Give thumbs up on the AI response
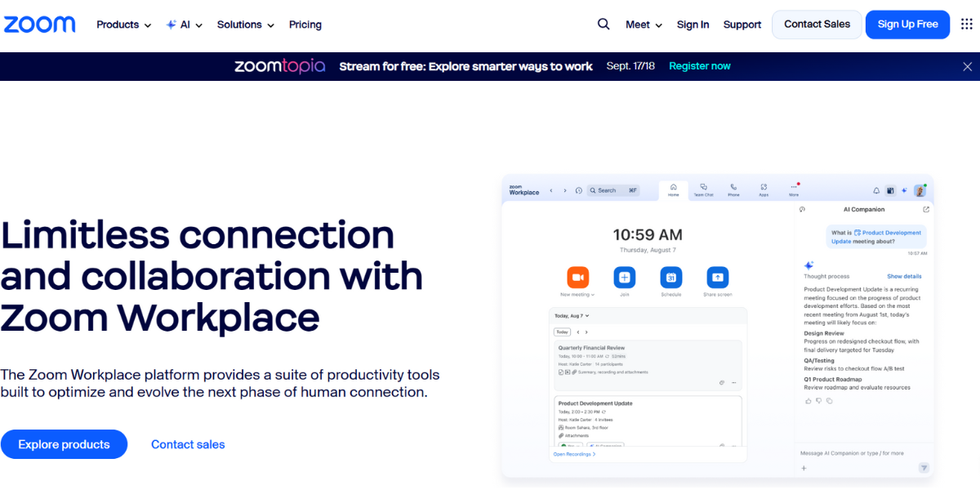980x490 pixels. [x=808, y=400]
